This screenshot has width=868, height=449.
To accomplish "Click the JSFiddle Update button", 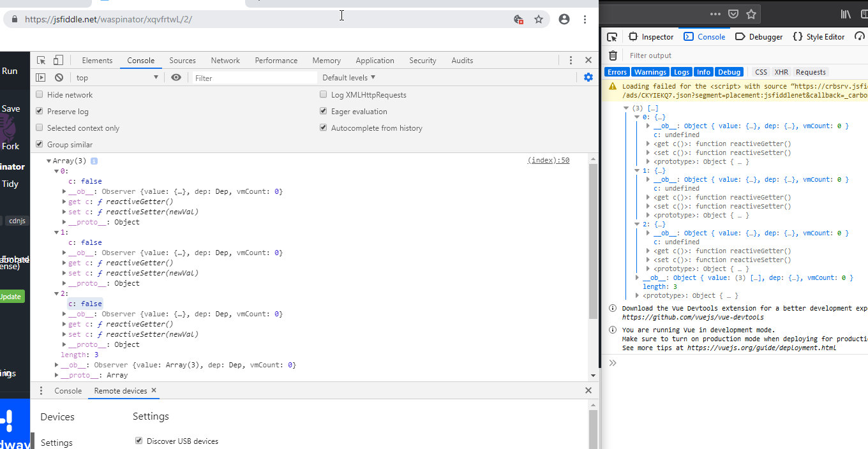I will tap(11, 297).
